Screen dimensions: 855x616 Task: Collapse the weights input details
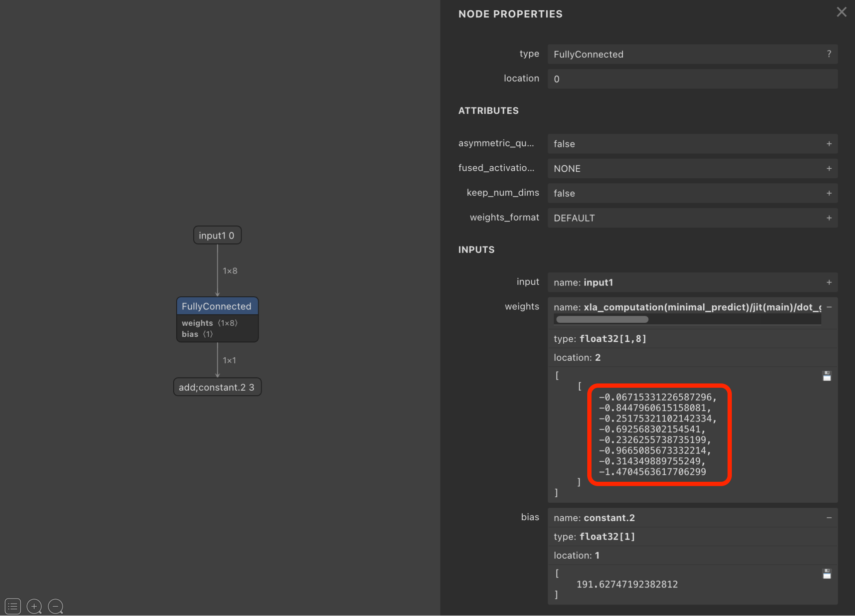829,307
